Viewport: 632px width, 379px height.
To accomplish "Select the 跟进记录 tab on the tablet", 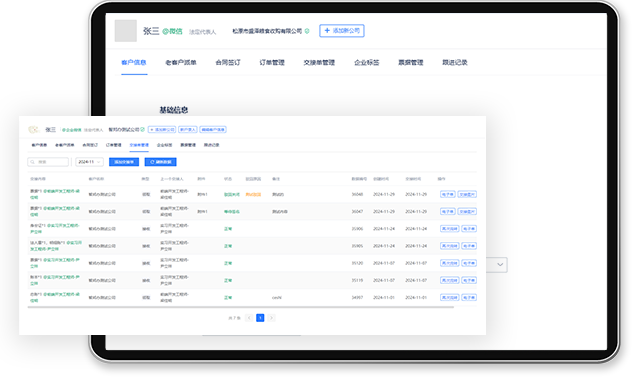I will click(x=455, y=62).
